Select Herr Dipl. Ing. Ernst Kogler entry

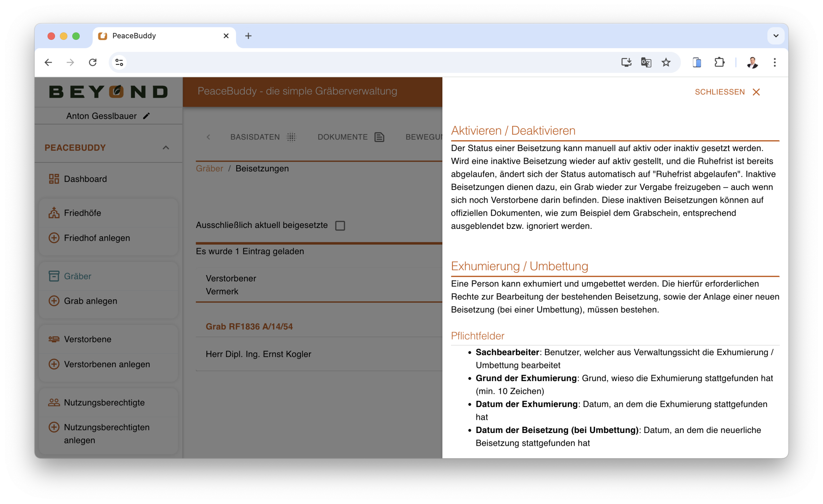(x=258, y=354)
